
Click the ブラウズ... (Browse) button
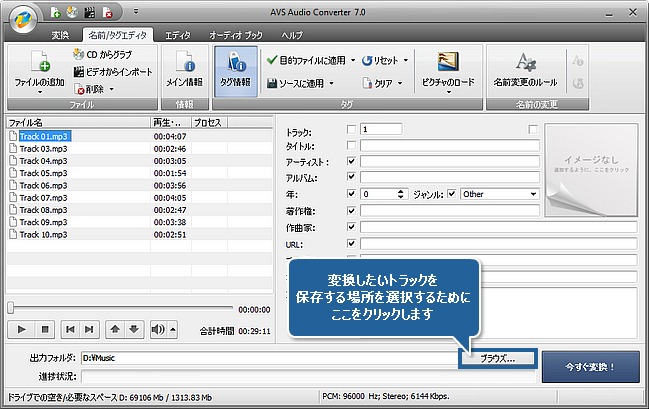498,357
